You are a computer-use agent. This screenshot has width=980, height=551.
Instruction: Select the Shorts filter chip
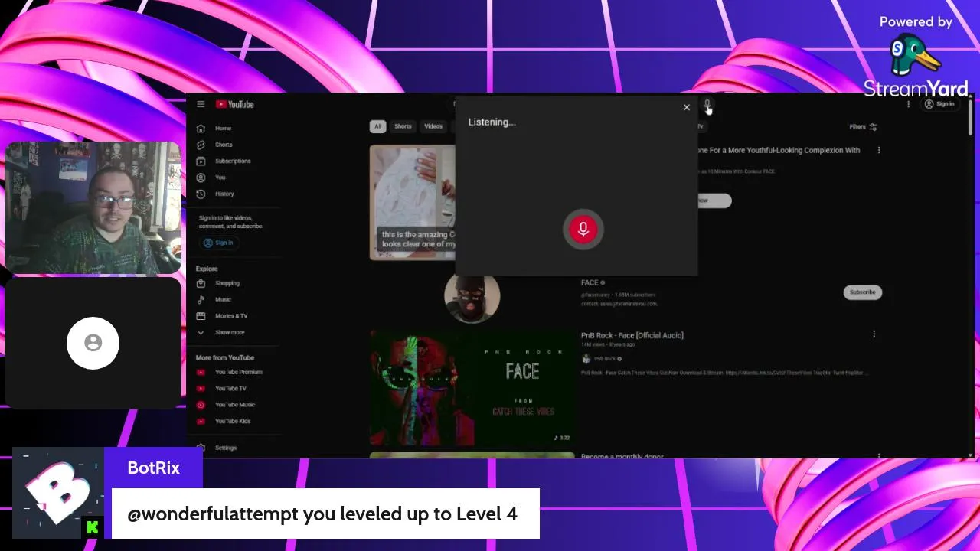tap(403, 126)
